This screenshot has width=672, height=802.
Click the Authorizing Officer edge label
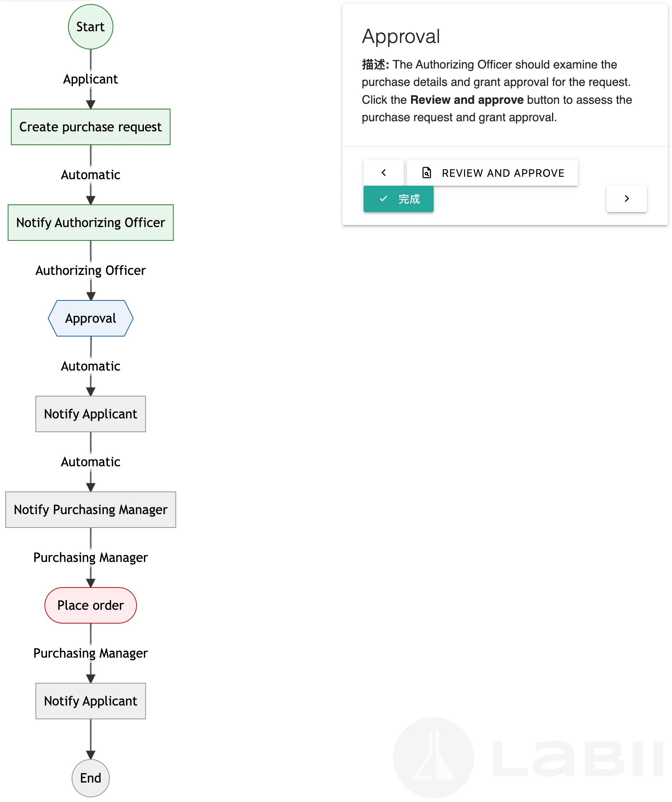90,270
